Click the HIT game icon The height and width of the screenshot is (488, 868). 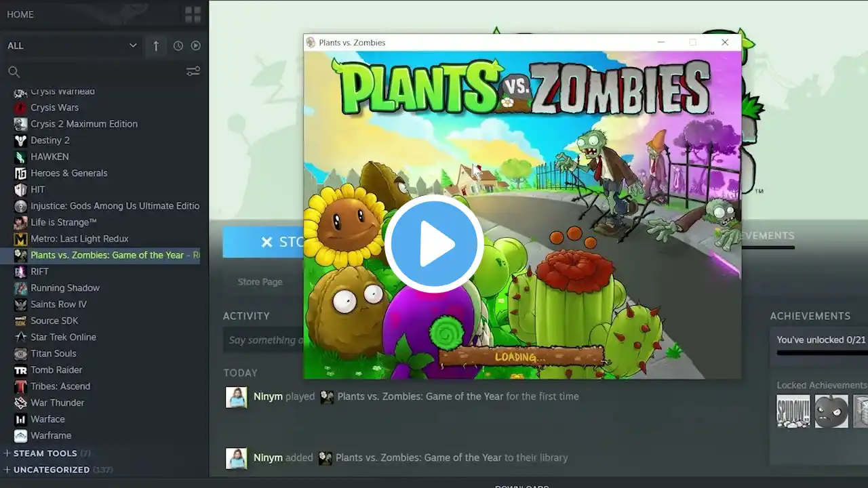tap(20, 190)
